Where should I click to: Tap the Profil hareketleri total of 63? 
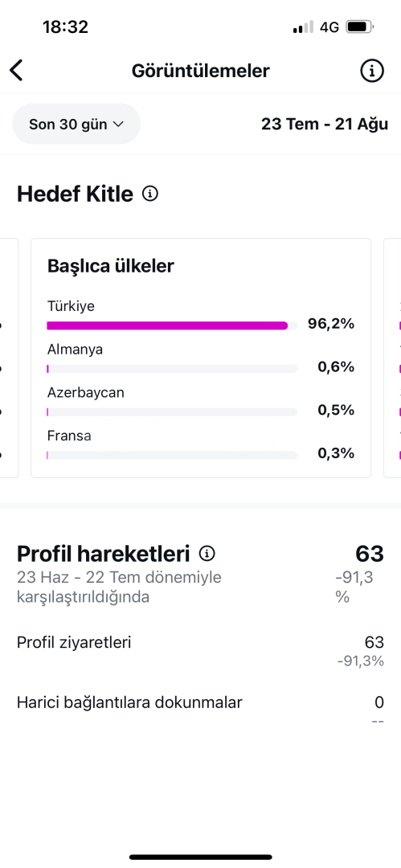[370, 554]
